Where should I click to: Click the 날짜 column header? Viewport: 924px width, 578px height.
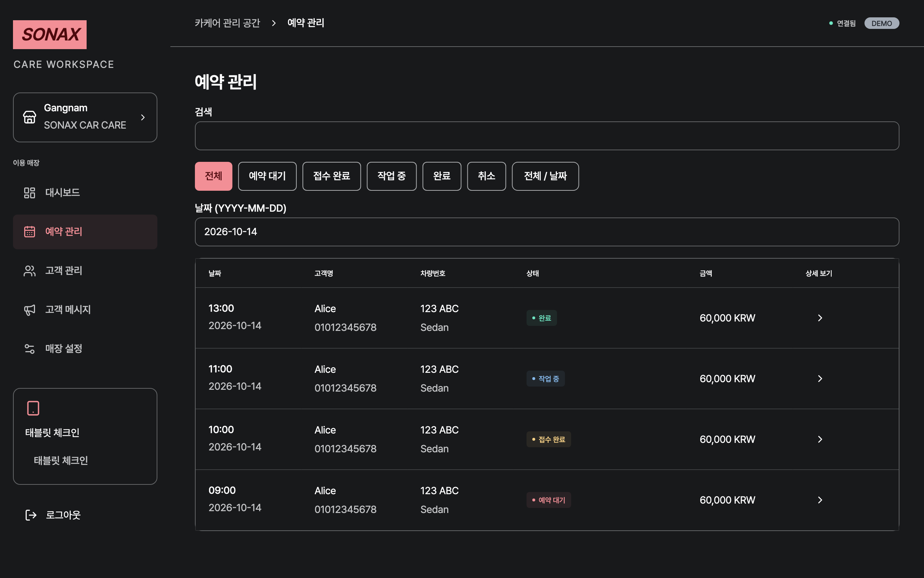[215, 273]
